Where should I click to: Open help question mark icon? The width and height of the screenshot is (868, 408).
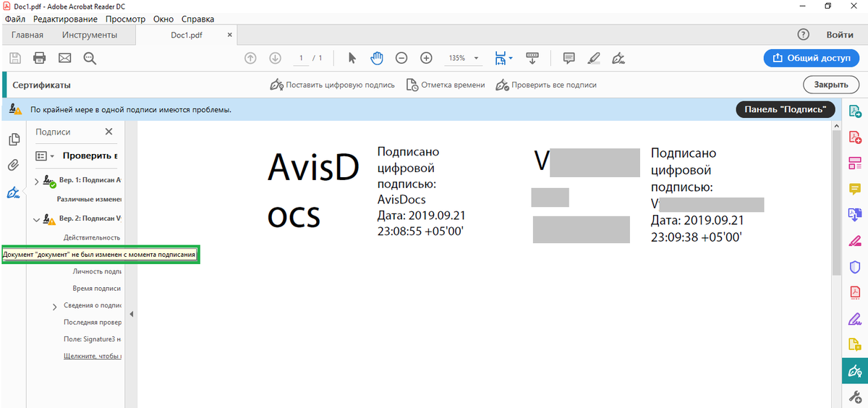pos(803,35)
